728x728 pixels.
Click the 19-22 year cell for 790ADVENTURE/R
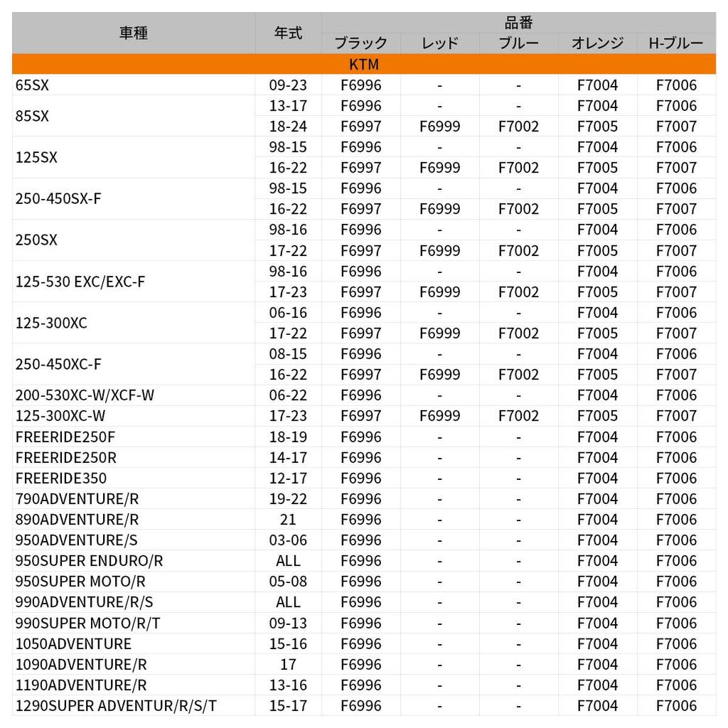(288, 498)
